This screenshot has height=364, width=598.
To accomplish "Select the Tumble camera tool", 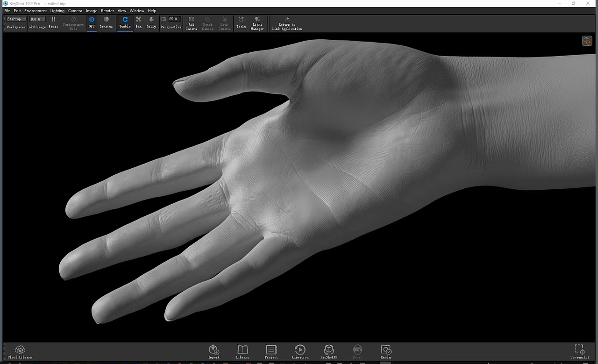I will click(x=125, y=22).
